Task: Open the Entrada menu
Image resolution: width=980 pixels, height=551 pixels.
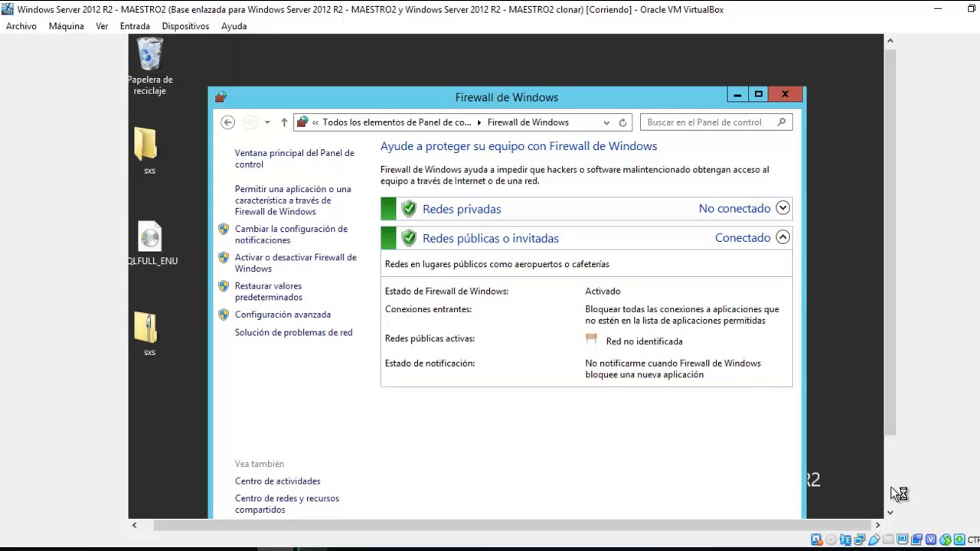Action: click(x=135, y=26)
